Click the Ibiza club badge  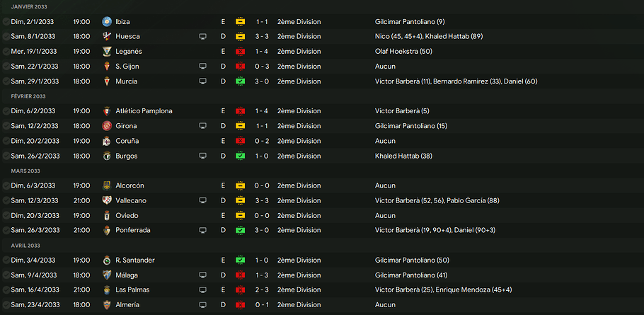click(x=107, y=22)
